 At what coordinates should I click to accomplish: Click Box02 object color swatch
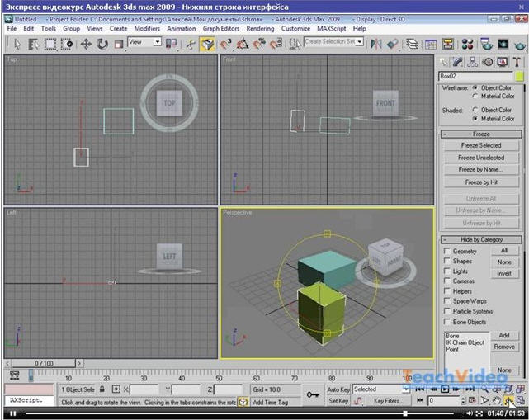[520, 76]
